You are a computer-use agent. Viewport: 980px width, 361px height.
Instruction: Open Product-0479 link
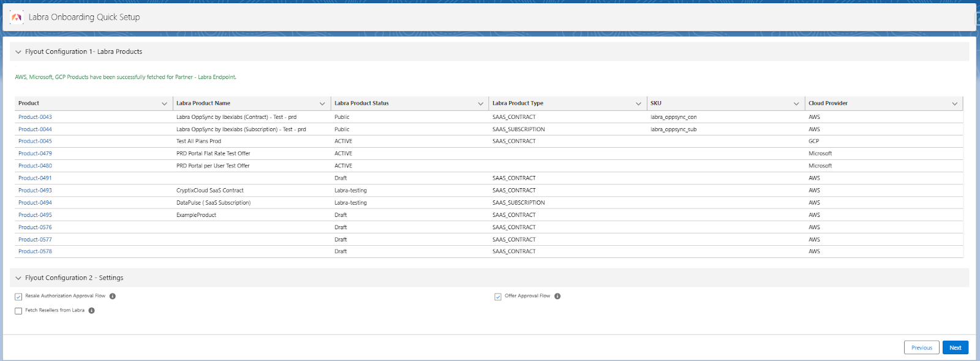[35, 153]
